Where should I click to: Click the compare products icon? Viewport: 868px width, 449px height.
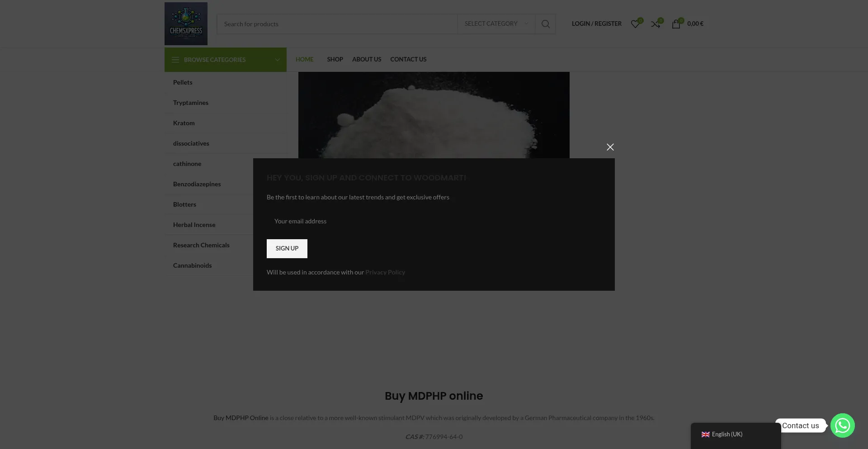click(x=656, y=24)
